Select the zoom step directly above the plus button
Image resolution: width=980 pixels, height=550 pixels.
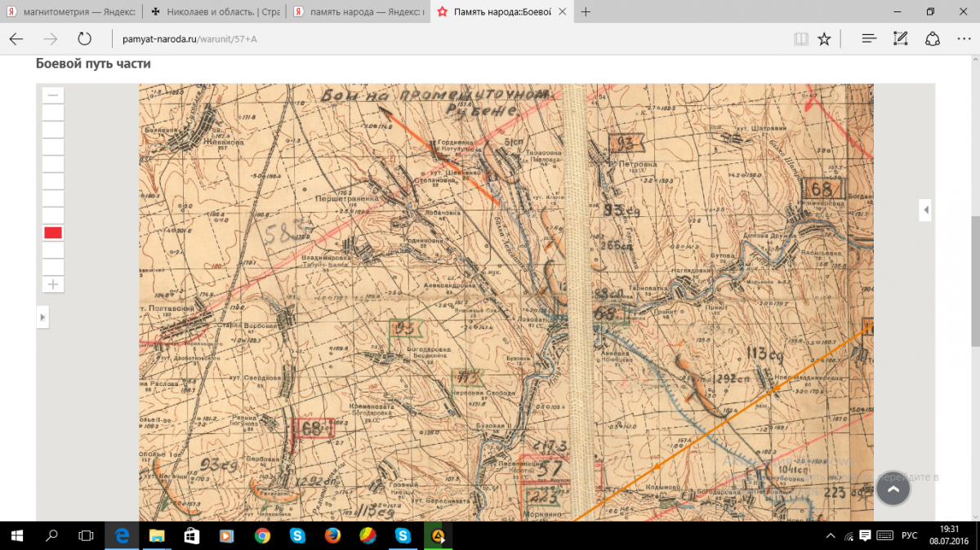53,267
